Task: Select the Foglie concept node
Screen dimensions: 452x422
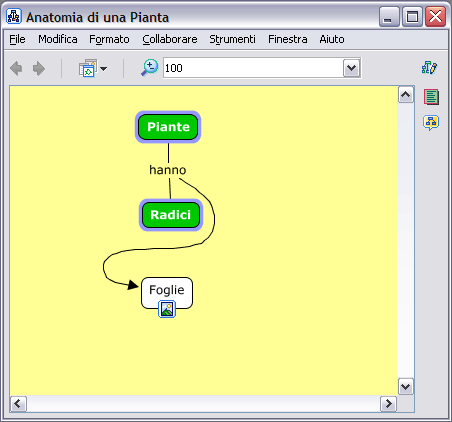Action: pos(167,290)
